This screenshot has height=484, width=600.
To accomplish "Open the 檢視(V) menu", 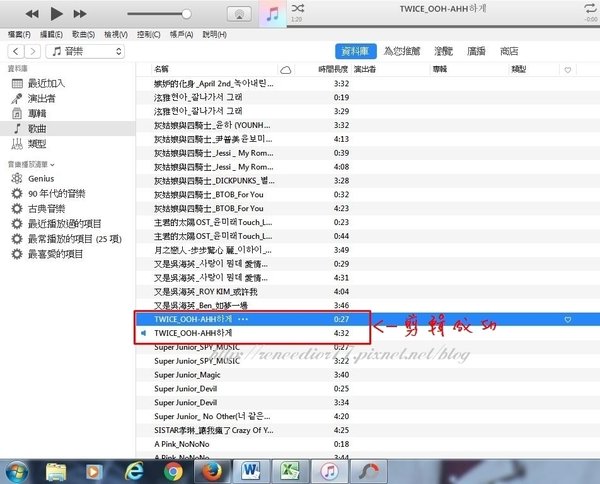I will pos(116,35).
